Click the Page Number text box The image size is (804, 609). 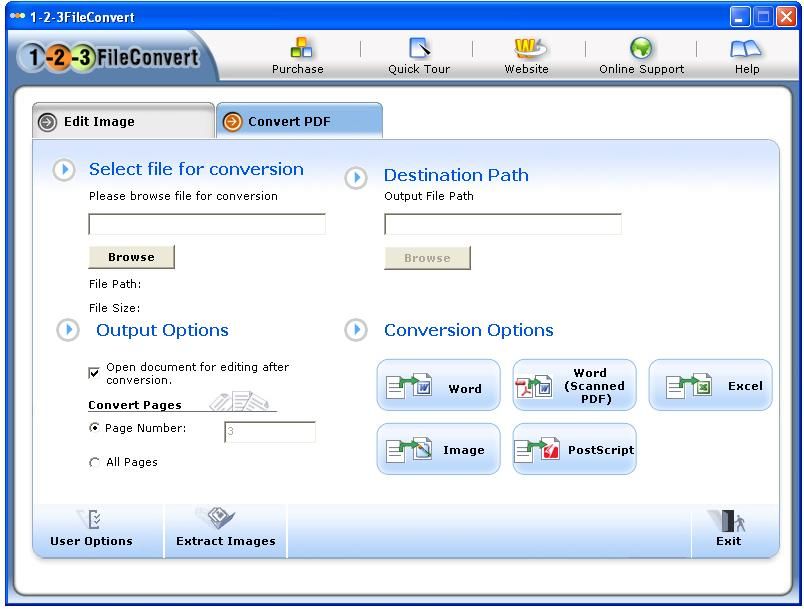[x=270, y=432]
